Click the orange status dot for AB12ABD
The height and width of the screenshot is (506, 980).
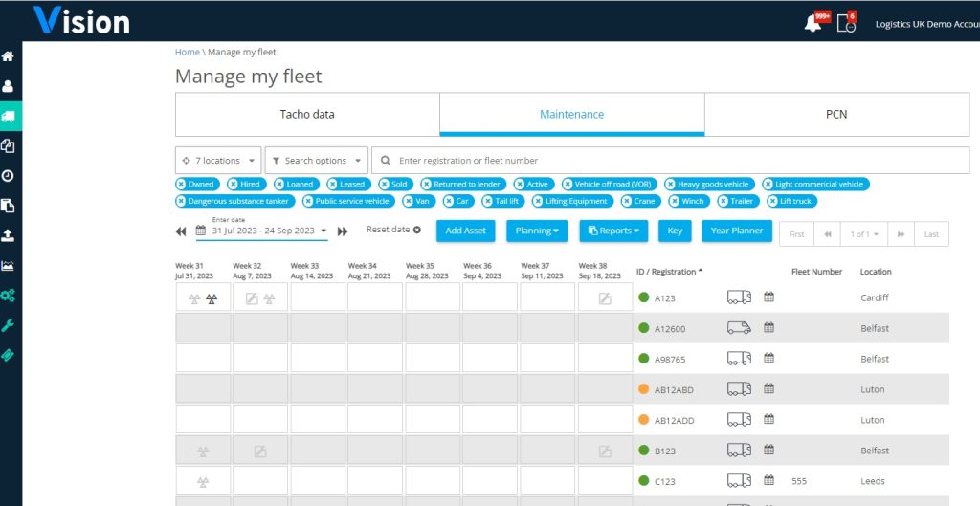tap(644, 389)
